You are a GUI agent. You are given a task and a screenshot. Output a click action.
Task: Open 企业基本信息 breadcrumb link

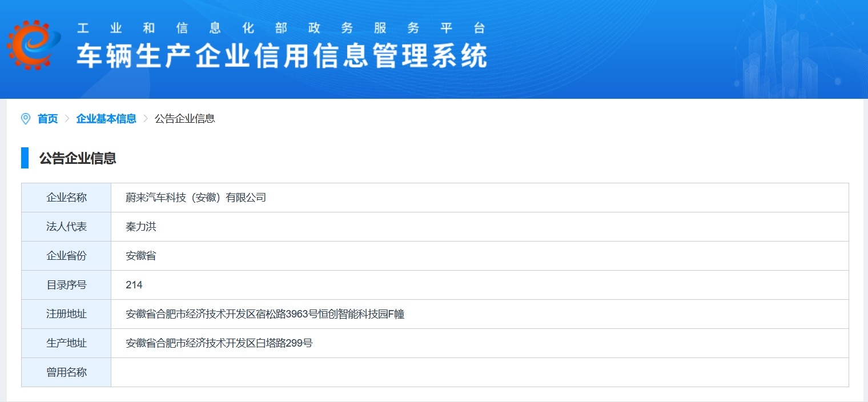(x=106, y=119)
